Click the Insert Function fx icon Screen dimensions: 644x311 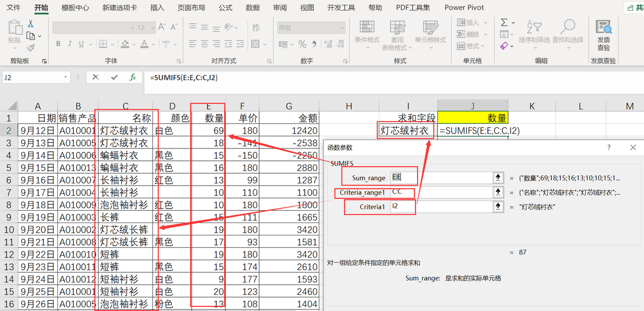pos(133,77)
